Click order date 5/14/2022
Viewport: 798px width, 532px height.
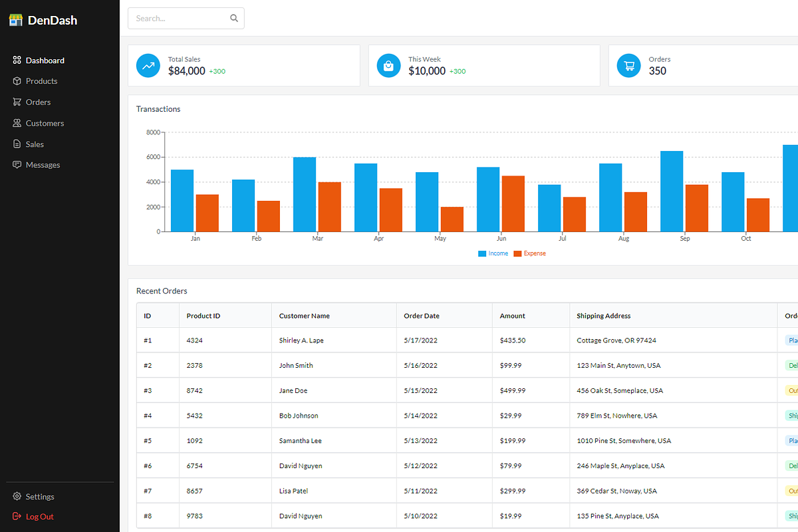tap(421, 416)
